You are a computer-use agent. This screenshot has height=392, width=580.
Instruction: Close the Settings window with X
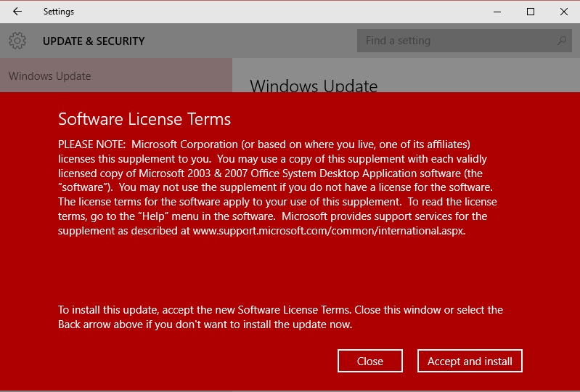(x=564, y=12)
